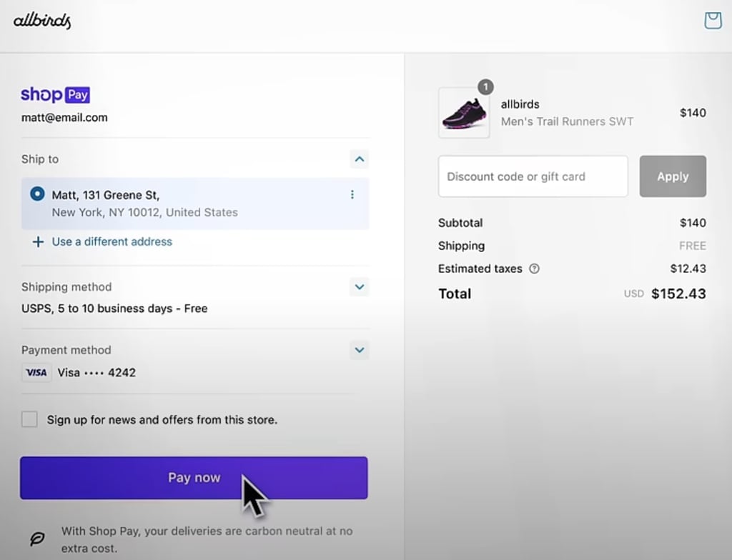This screenshot has height=560, width=732.
Task: Use a different address link
Action: (x=112, y=241)
